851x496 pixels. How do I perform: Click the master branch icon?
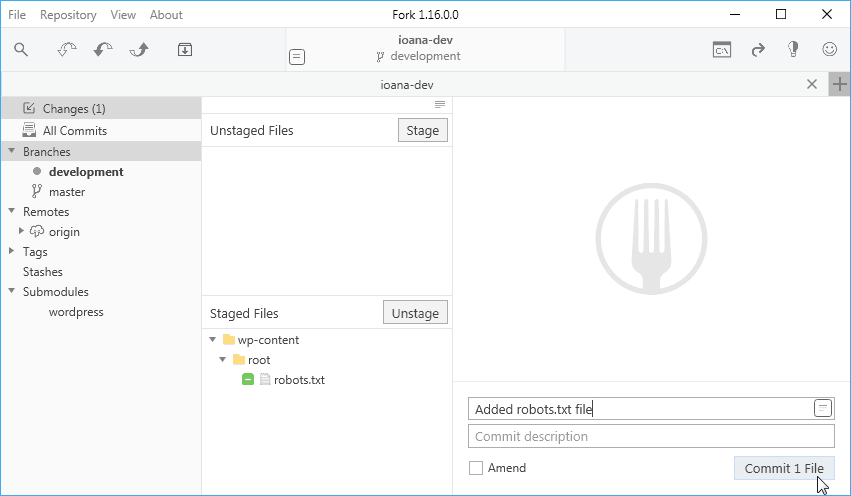pyautogui.click(x=36, y=191)
